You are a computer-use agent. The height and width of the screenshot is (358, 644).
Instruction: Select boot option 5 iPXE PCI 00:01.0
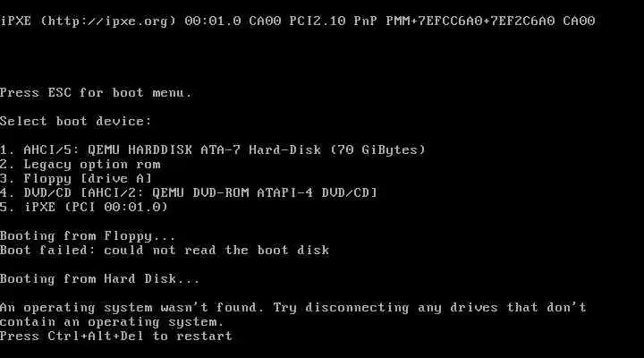point(84,207)
